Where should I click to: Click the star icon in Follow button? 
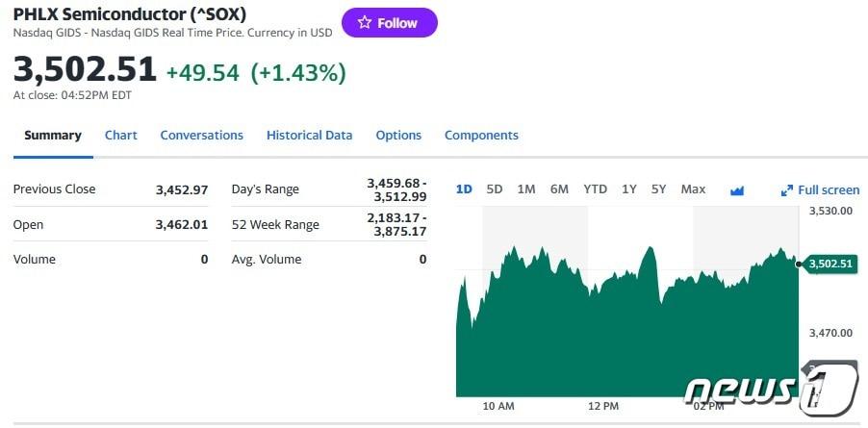coord(364,23)
